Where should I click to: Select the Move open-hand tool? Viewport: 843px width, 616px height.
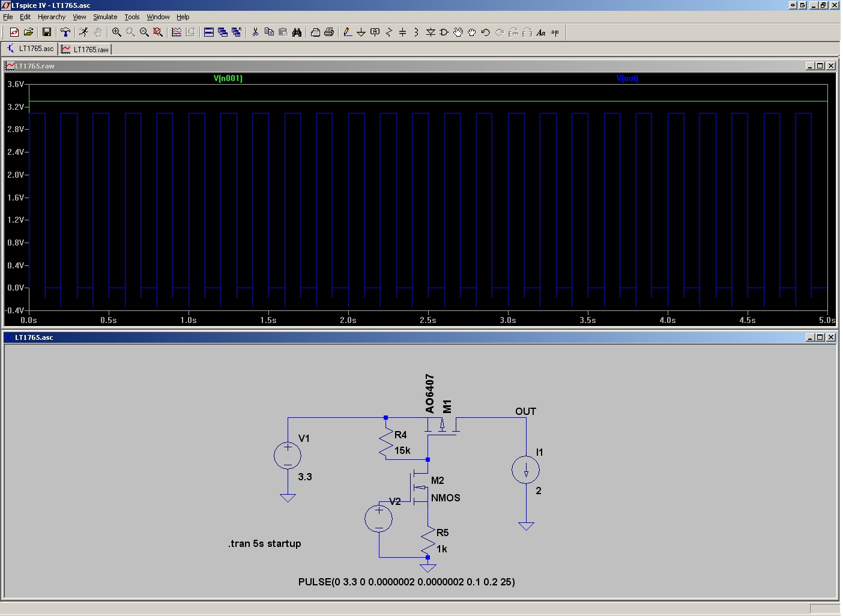pyautogui.click(x=458, y=32)
